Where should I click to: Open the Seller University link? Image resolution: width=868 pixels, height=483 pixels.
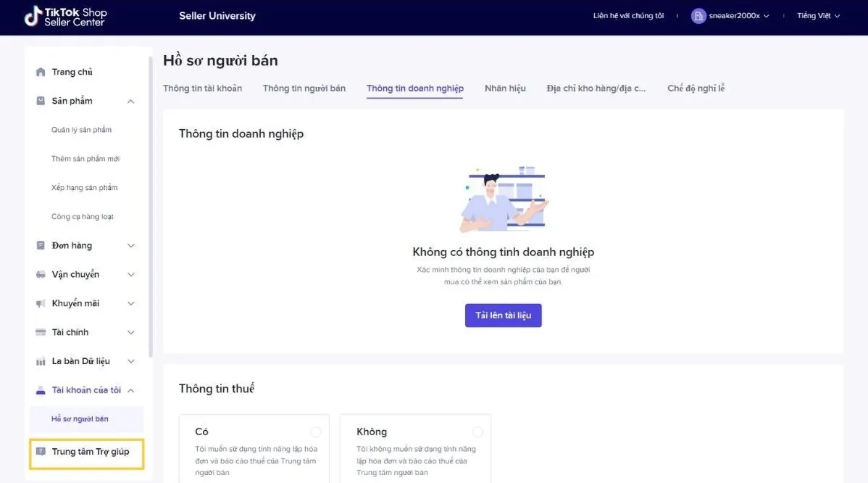click(217, 16)
